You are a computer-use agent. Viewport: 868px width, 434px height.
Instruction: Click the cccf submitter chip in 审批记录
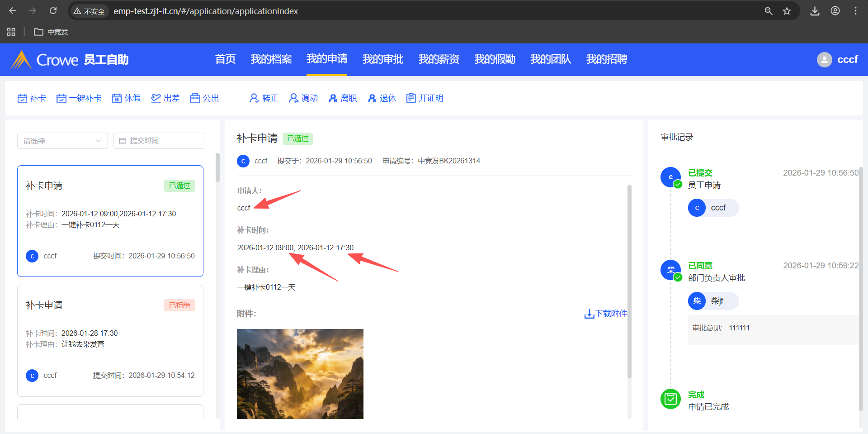tap(713, 208)
